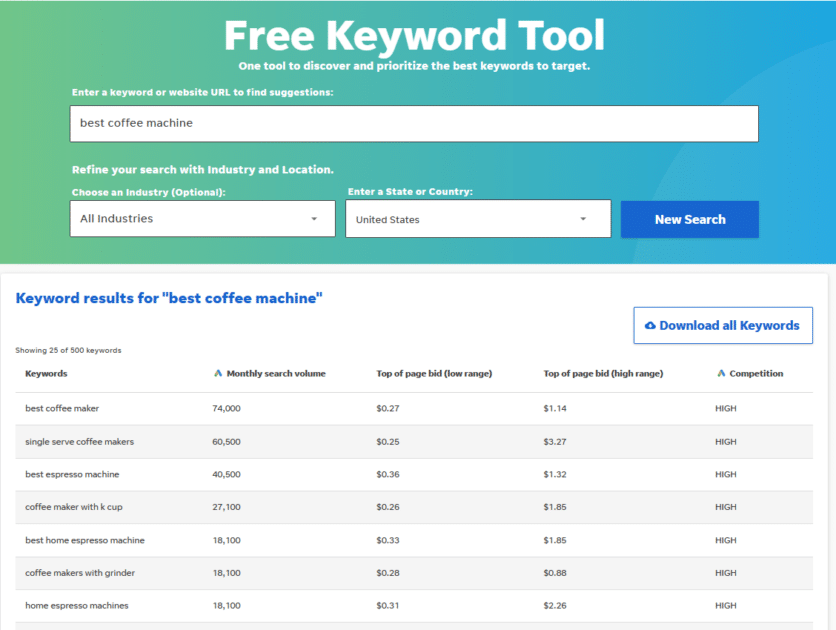Click the Keyword results heading
The image size is (836, 630).
(x=169, y=298)
